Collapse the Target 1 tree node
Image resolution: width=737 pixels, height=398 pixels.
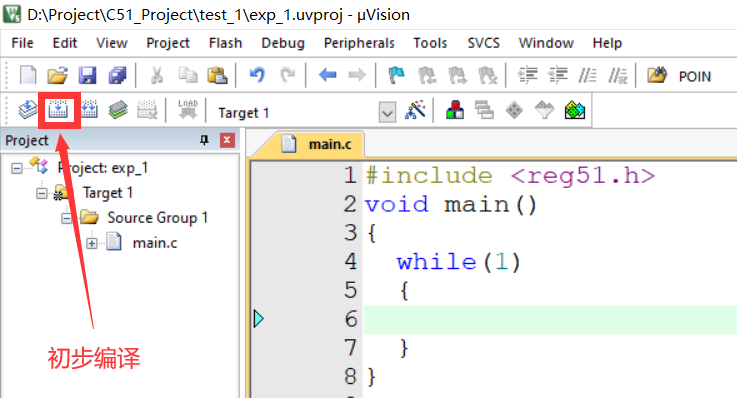pyautogui.click(x=41, y=193)
